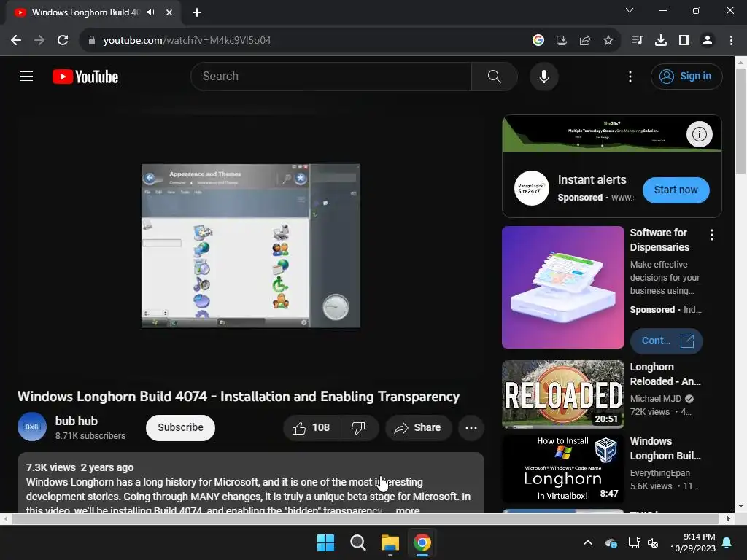Click the URL address bar
This screenshot has width=747, height=560.
(x=305, y=40)
